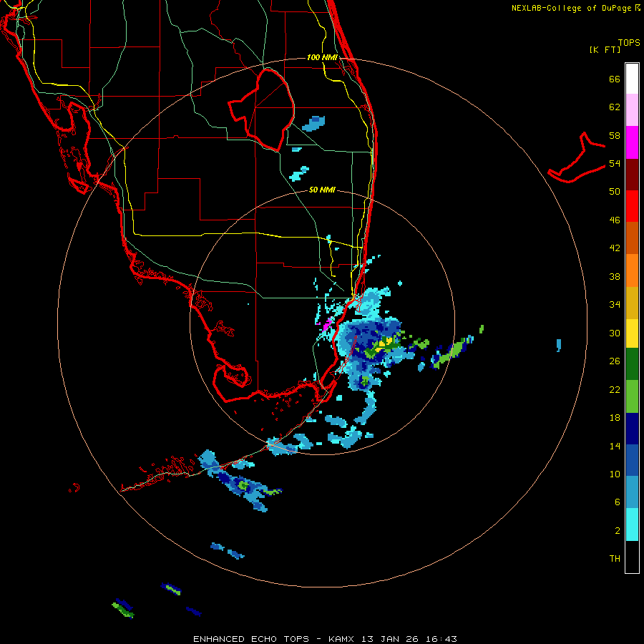This screenshot has width=644, height=644.
Task: Click the legend value 66
Action: pos(615,79)
